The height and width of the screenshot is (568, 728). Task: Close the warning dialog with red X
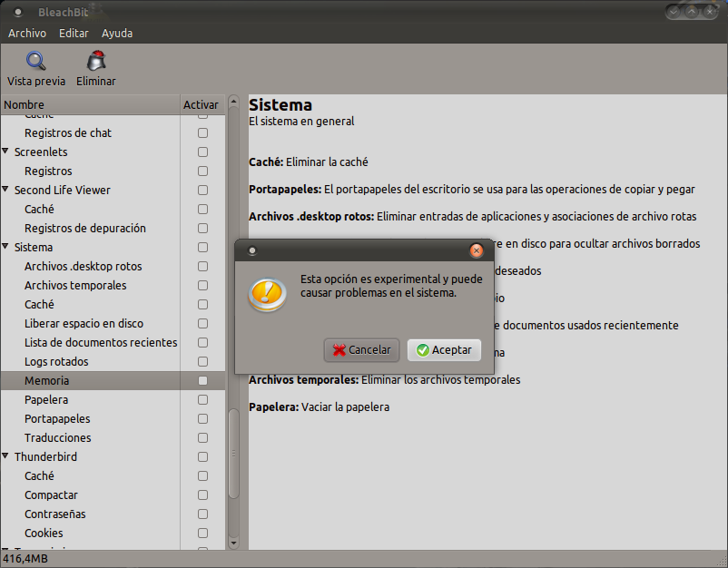click(476, 250)
